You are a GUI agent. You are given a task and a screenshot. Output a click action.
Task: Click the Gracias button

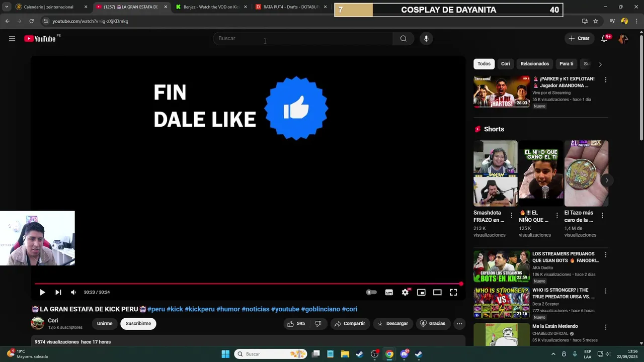click(433, 324)
